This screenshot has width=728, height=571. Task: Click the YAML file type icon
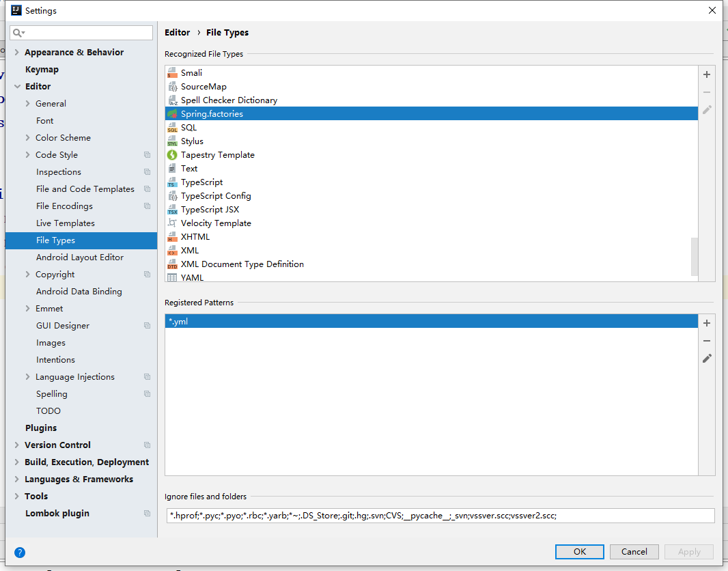click(x=172, y=277)
